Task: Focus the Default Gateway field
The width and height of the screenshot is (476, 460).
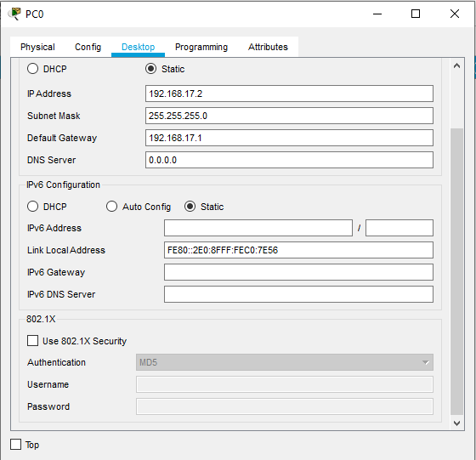Action: click(x=289, y=138)
